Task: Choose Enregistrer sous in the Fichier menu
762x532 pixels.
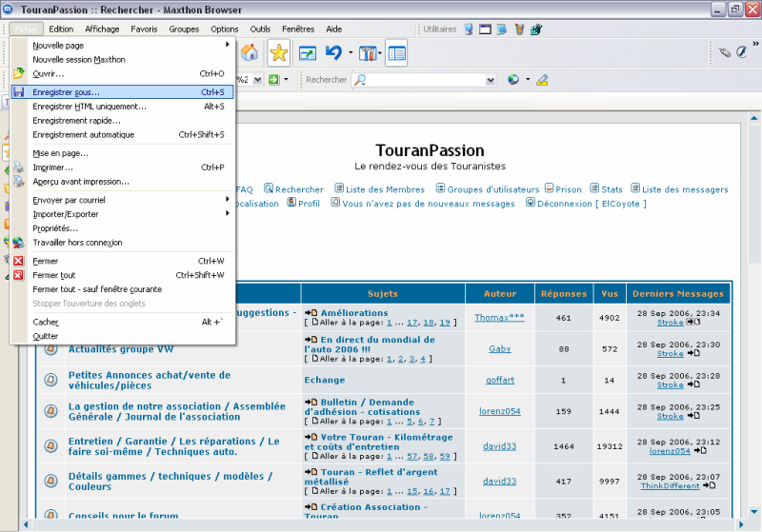Action: click(67, 92)
